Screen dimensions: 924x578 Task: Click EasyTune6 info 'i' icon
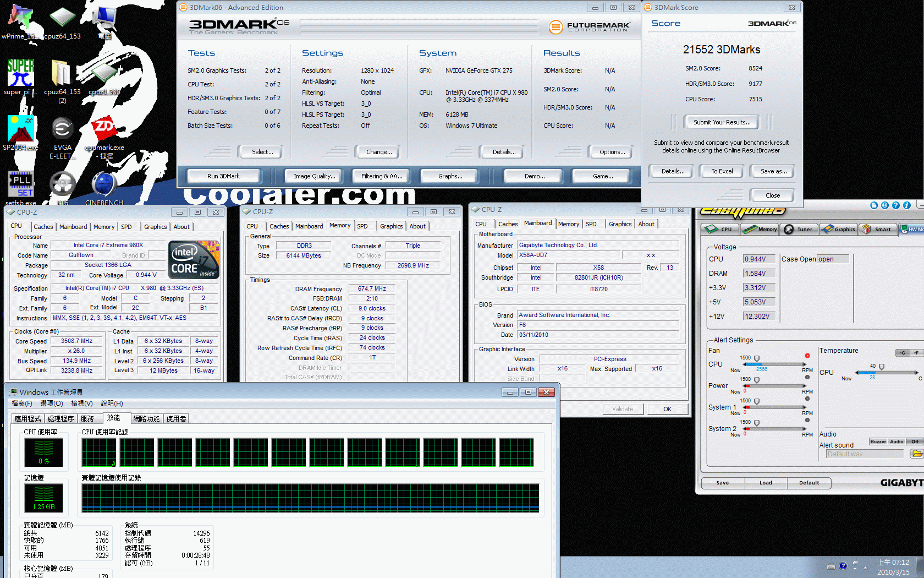(907, 205)
